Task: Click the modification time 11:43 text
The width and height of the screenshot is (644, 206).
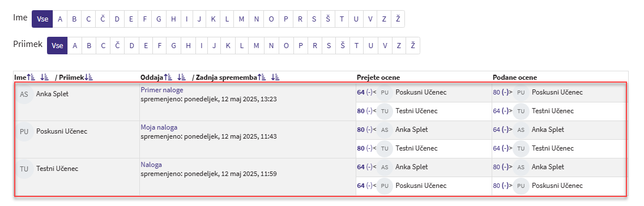Action: [208, 136]
